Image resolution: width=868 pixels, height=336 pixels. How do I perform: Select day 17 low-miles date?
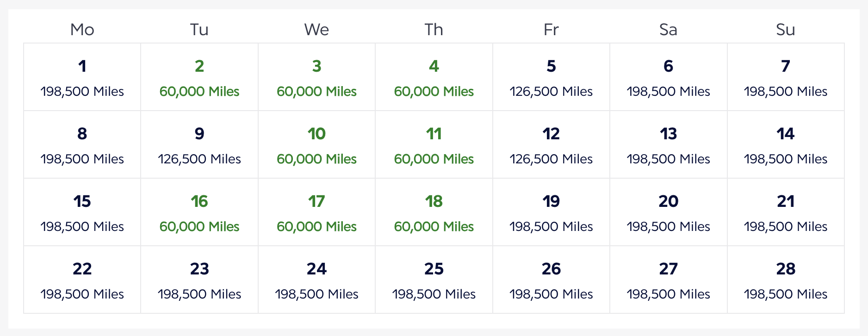click(x=316, y=212)
